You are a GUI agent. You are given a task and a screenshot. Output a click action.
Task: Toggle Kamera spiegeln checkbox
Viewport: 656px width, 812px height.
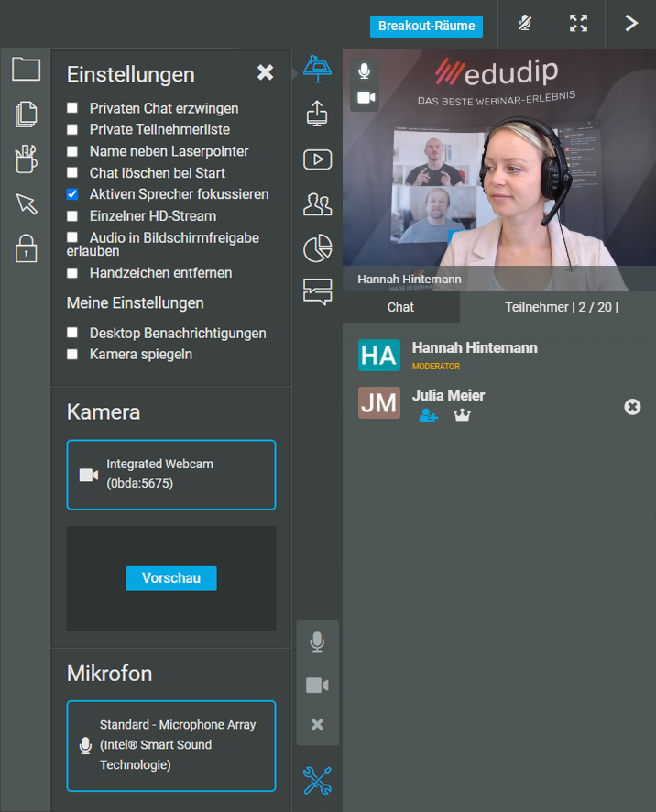point(72,354)
